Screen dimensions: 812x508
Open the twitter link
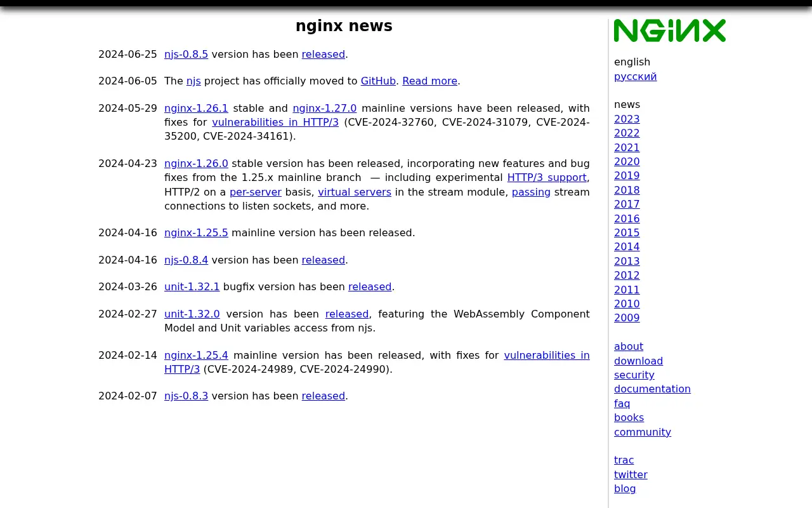tap(631, 475)
